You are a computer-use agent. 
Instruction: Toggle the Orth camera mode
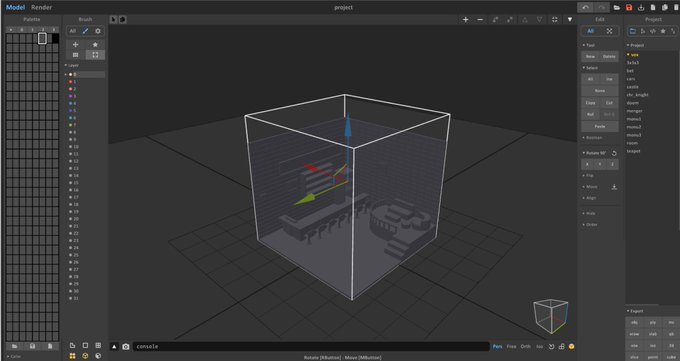526,346
